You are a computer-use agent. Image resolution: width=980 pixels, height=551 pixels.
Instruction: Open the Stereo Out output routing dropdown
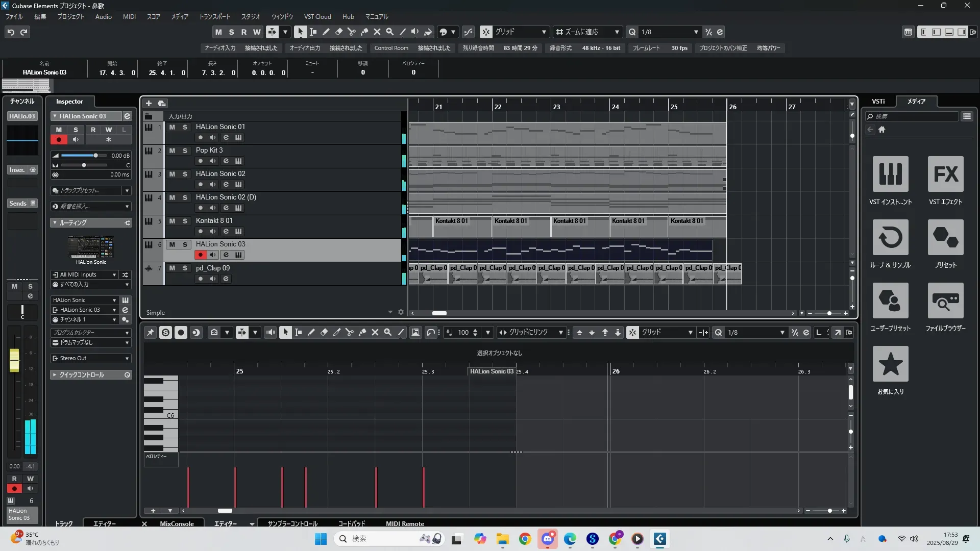[x=91, y=358]
